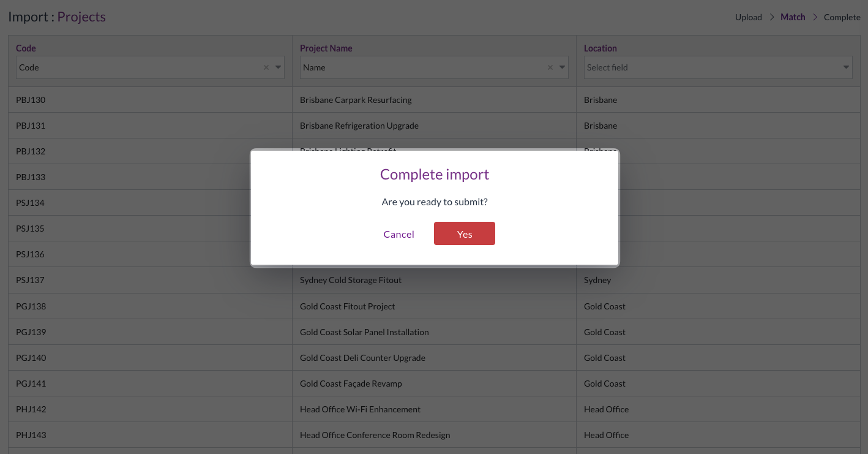Cancel the Complete import dialog
Image resolution: width=868 pixels, height=454 pixels.
pyautogui.click(x=398, y=234)
